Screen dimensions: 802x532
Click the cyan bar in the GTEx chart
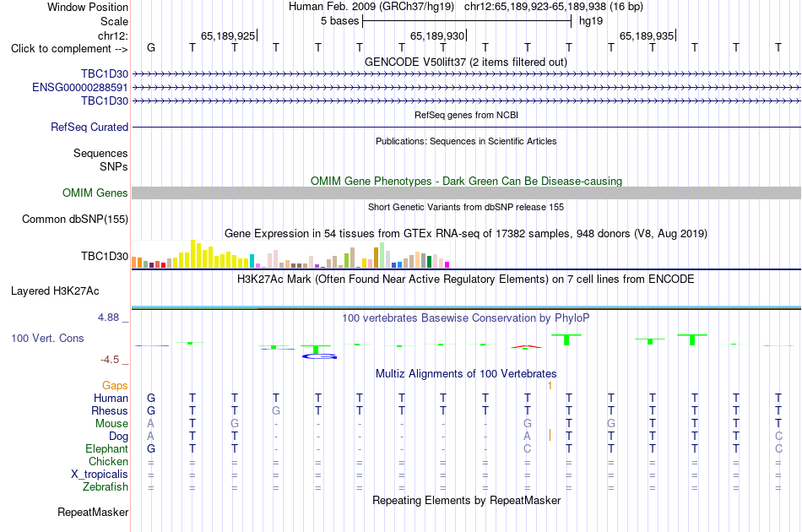pyautogui.click(x=252, y=261)
